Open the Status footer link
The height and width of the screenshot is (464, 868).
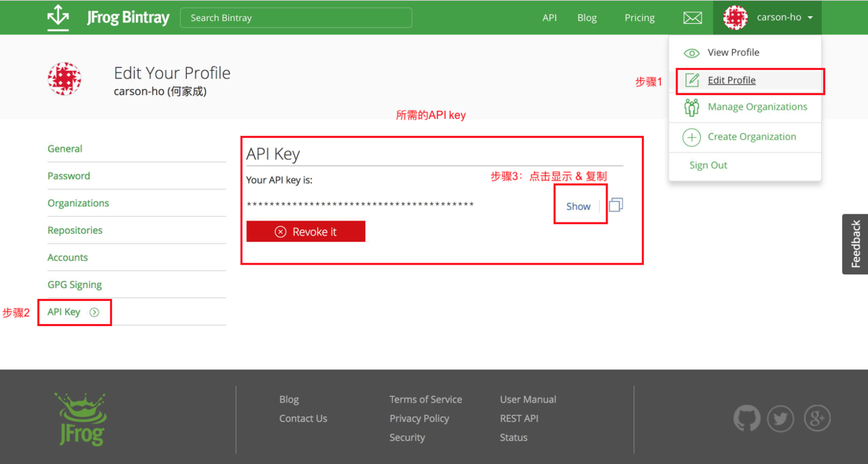(514, 437)
